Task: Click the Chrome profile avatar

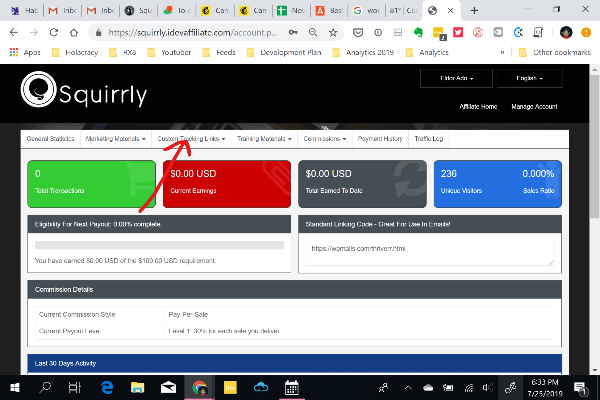Action: pos(566,33)
